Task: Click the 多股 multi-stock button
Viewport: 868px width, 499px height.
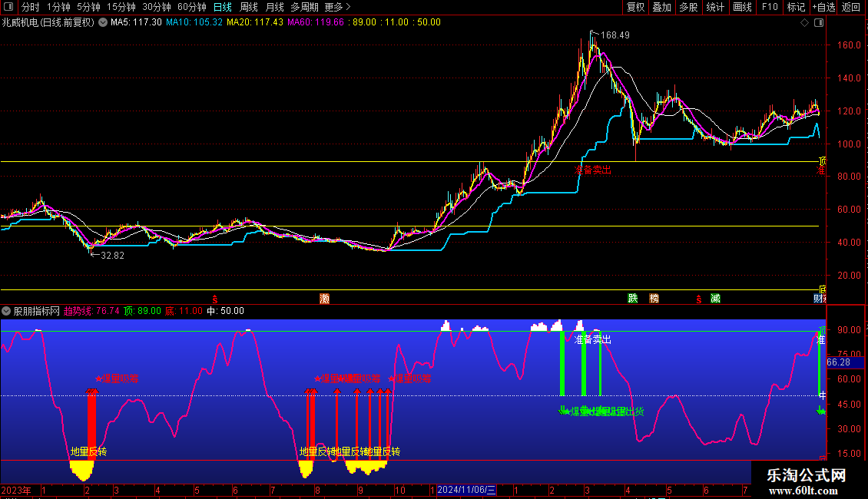Action: tap(689, 7)
